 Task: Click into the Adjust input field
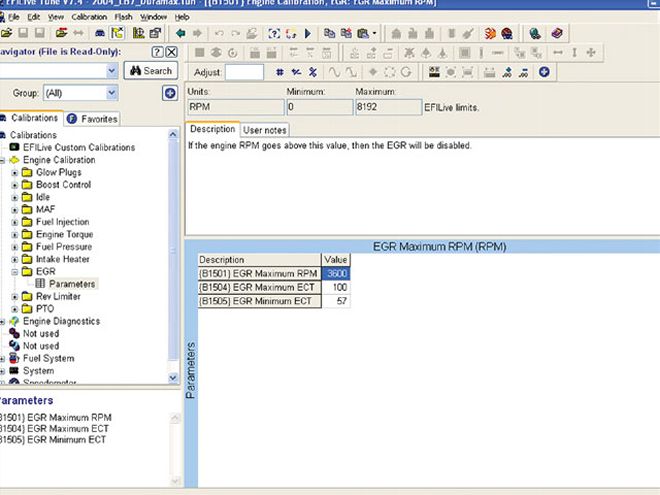tap(244, 72)
